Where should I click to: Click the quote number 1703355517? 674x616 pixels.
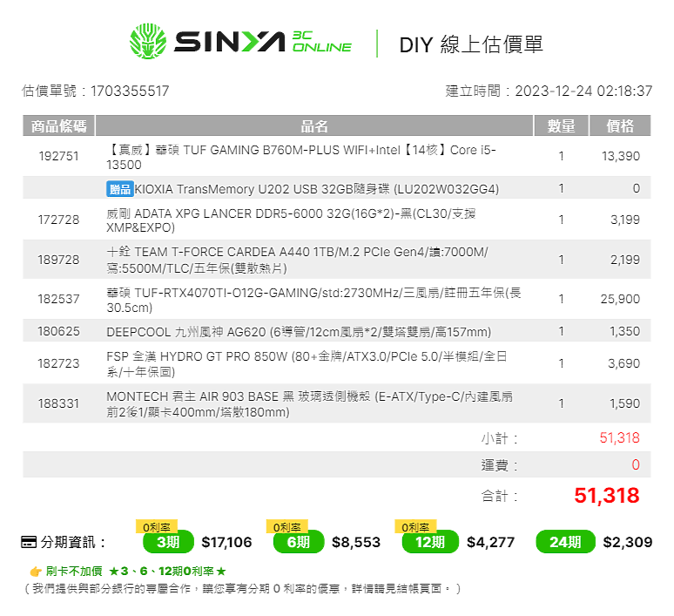coord(130,91)
